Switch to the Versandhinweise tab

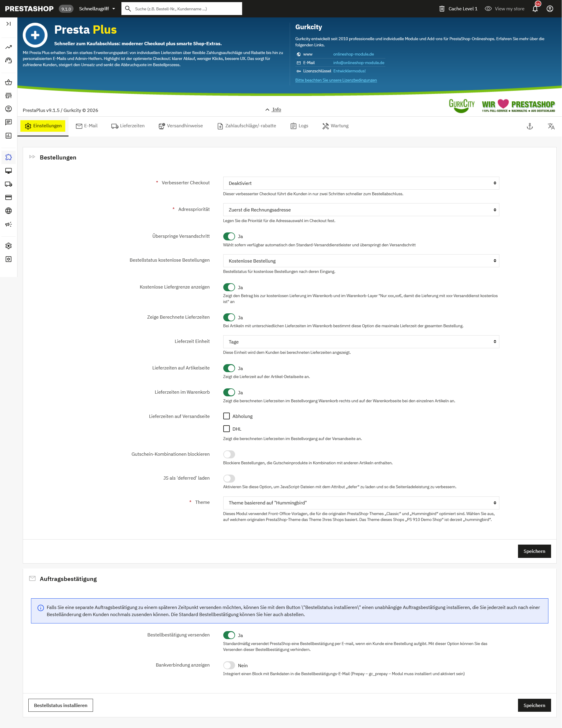coord(181,126)
